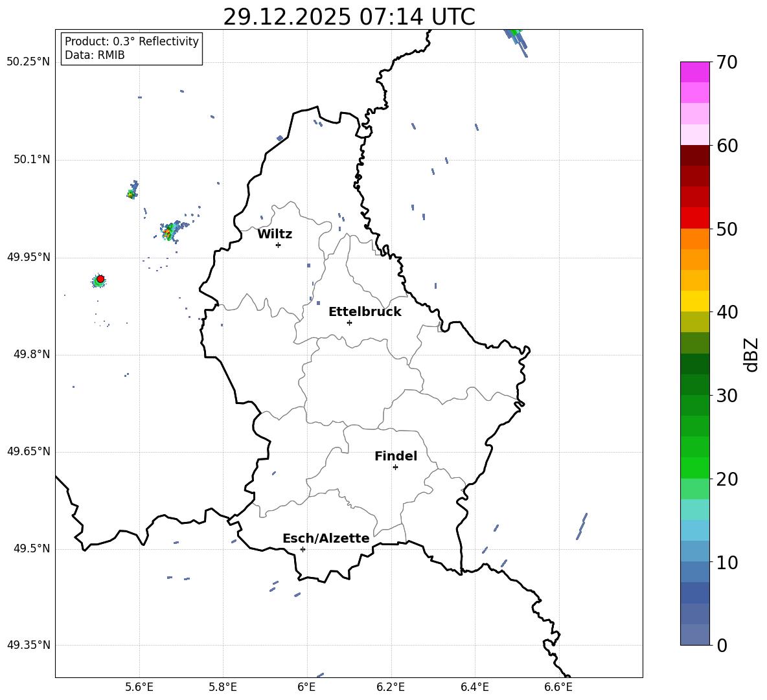This screenshot has height=700, width=767.
Task: Click the Product: 0.3° Reflectivity info text
Action: (132, 41)
